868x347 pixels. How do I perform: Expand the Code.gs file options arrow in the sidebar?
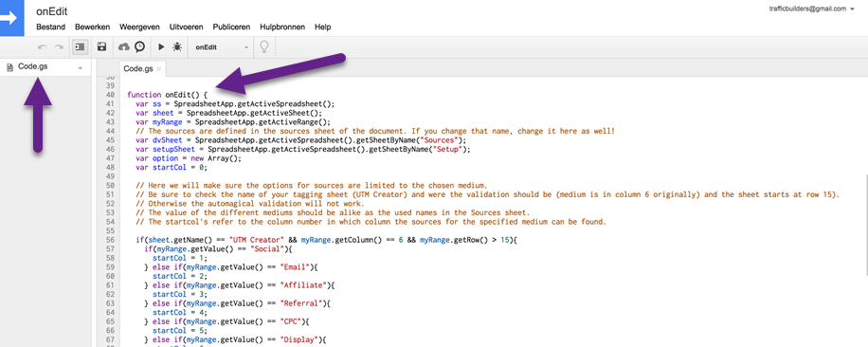[x=81, y=67]
